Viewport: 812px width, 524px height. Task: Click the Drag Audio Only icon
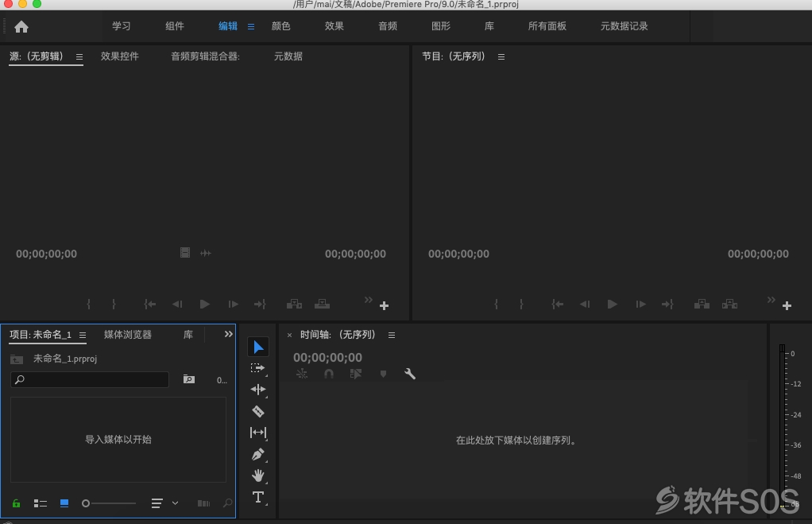(206, 253)
